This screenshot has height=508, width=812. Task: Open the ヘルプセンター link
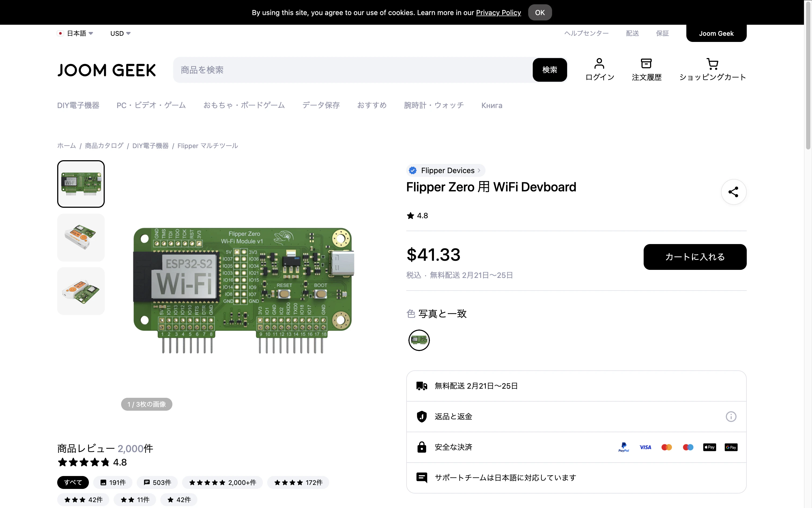coord(586,33)
